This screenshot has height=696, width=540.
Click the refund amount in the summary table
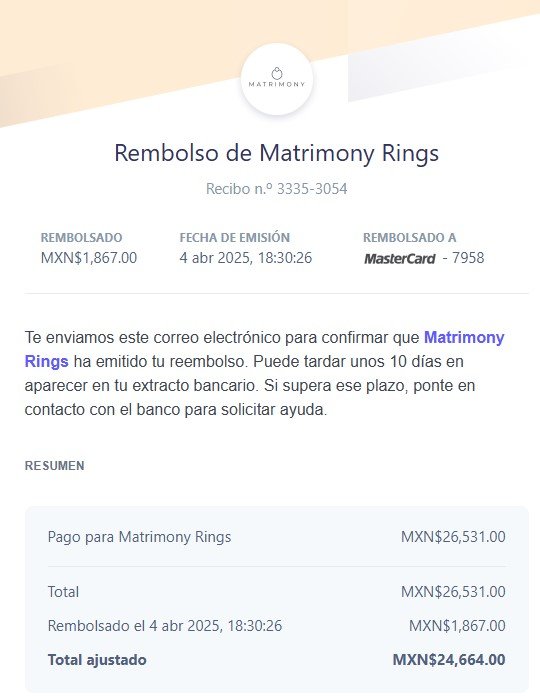click(457, 626)
